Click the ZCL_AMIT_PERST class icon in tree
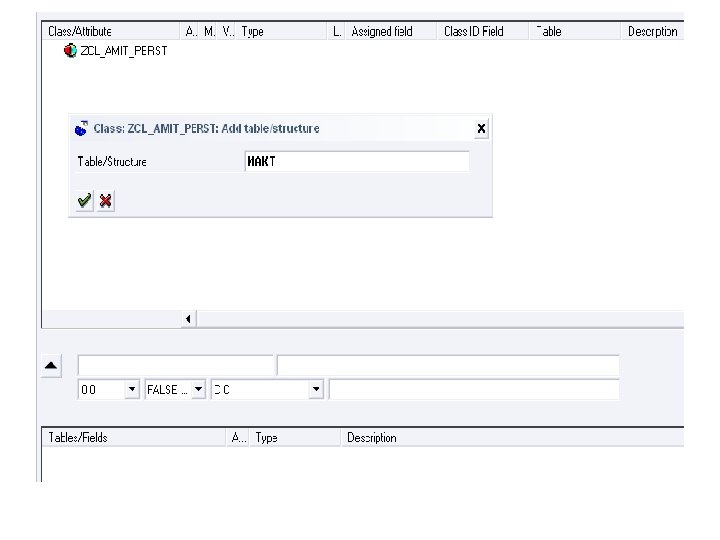720x540 pixels. point(70,51)
